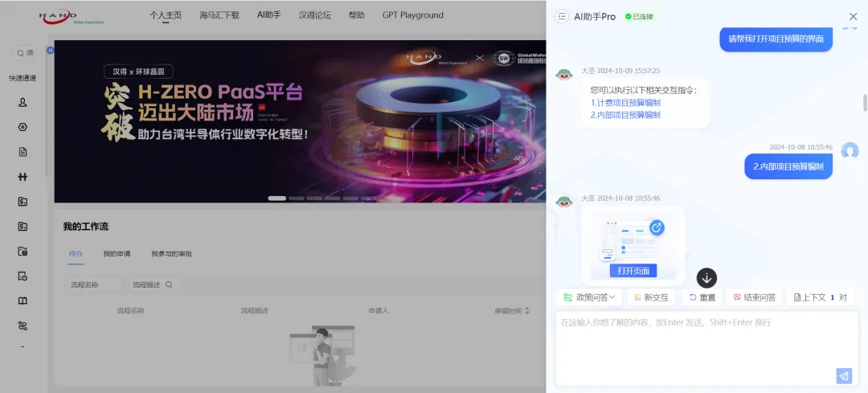Open AI助手 in top navigation
Screen dimensions: 868x393
point(269,15)
